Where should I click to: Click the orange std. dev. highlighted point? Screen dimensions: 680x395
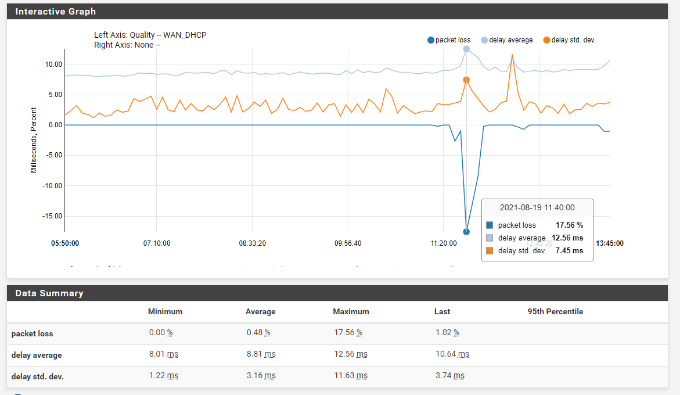pos(466,80)
